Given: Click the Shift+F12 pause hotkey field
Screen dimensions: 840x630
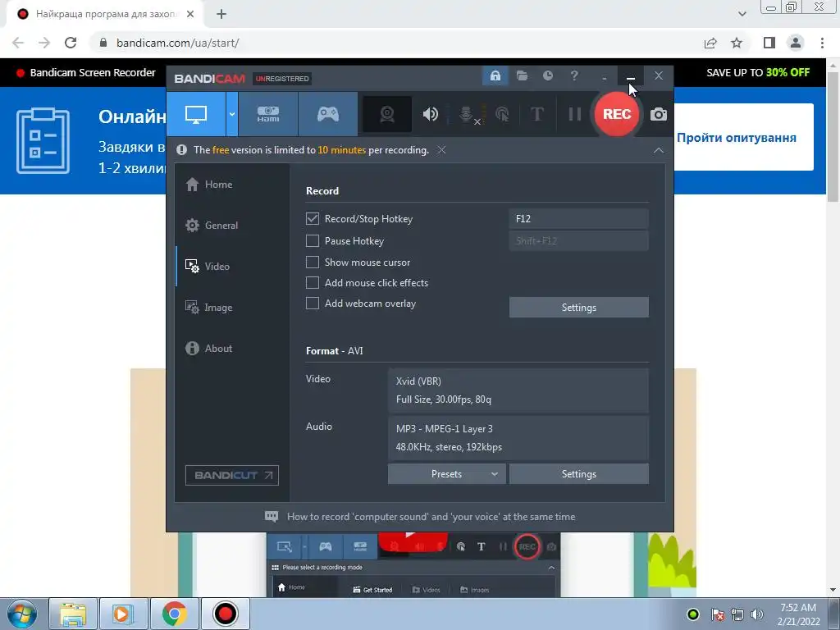Looking at the screenshot, I should 578,241.
